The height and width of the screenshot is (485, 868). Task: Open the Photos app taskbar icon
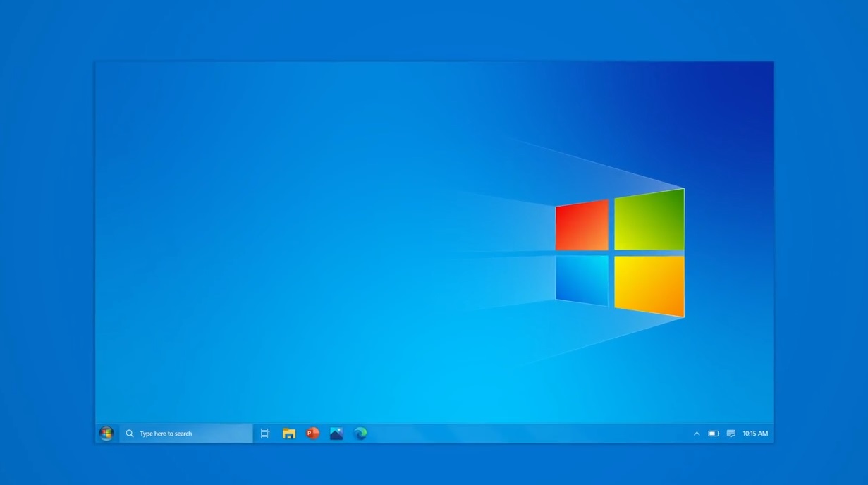tap(336, 434)
